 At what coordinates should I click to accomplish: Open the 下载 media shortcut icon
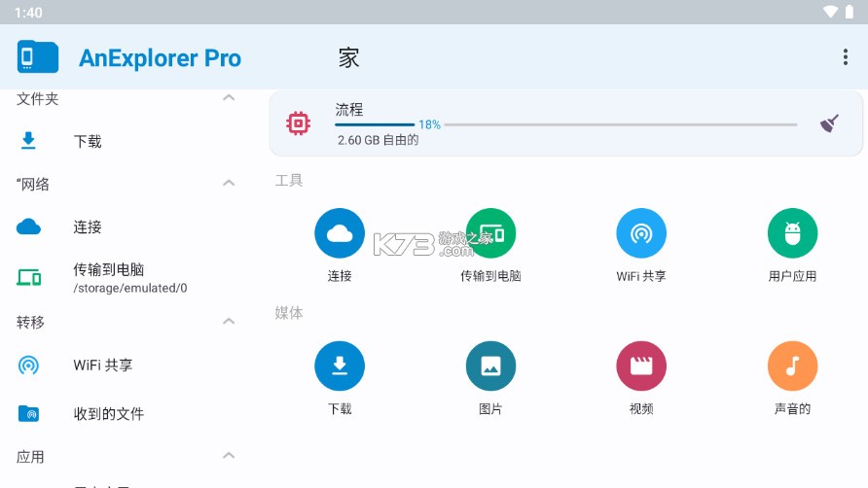click(x=340, y=366)
